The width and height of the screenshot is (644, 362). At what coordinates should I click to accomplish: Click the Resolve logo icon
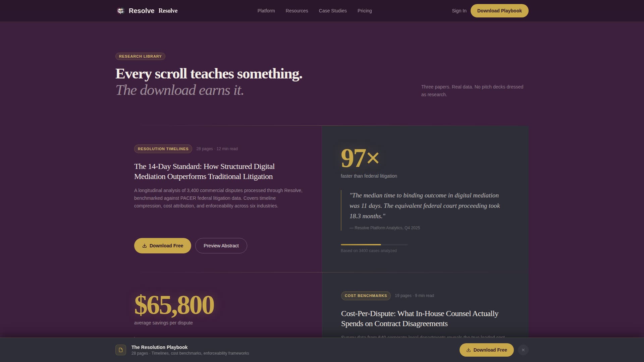coord(120,10)
